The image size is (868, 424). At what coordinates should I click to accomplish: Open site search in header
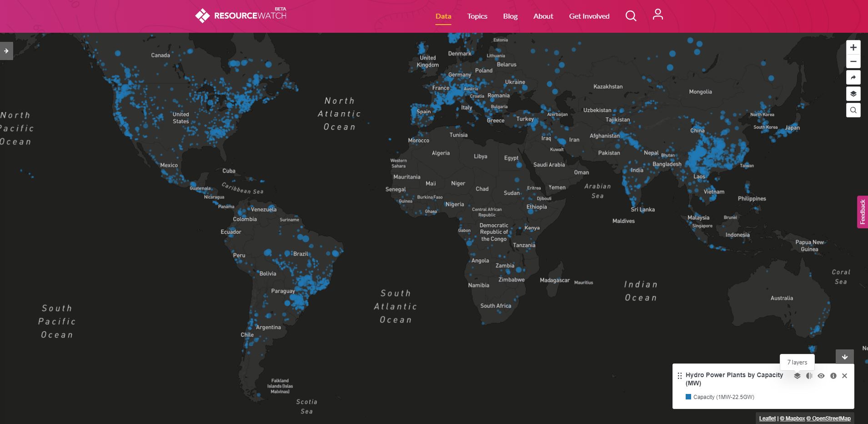[x=631, y=16]
